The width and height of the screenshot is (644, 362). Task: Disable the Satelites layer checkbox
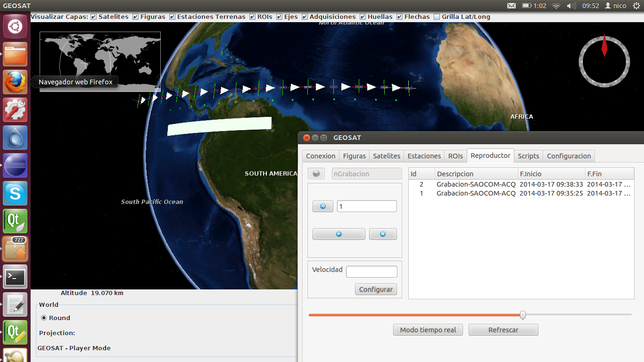tap(94, 17)
